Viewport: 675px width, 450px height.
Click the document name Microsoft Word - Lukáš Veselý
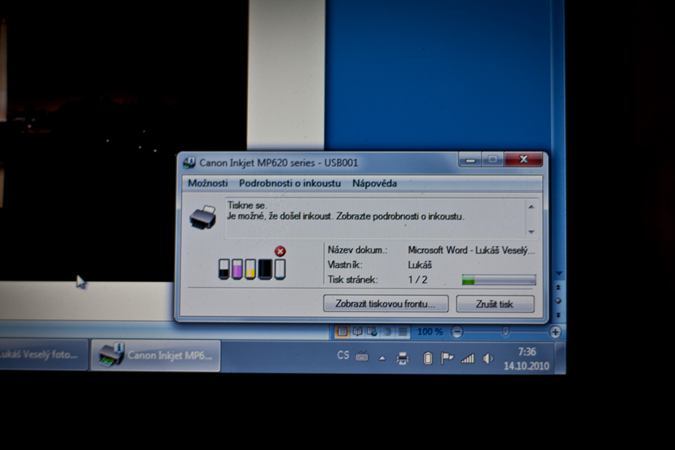[471, 250]
